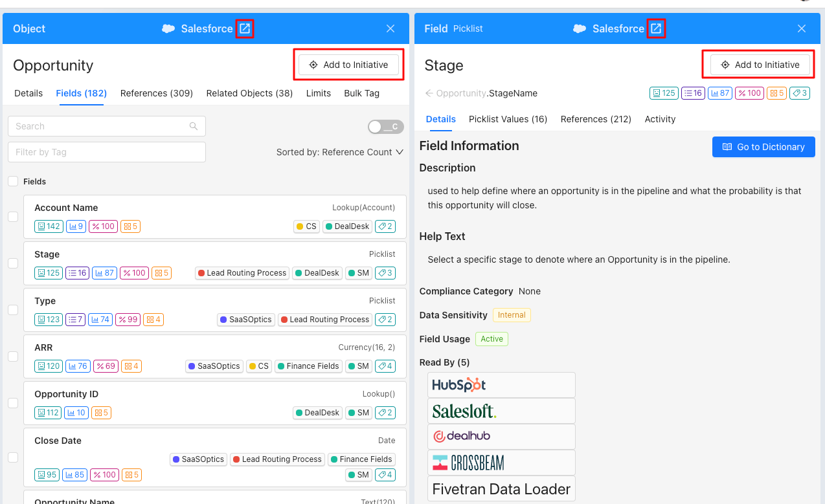Click the chart badge 10 in Opportunity ID row
Image resolution: width=825 pixels, height=504 pixels.
(x=77, y=413)
